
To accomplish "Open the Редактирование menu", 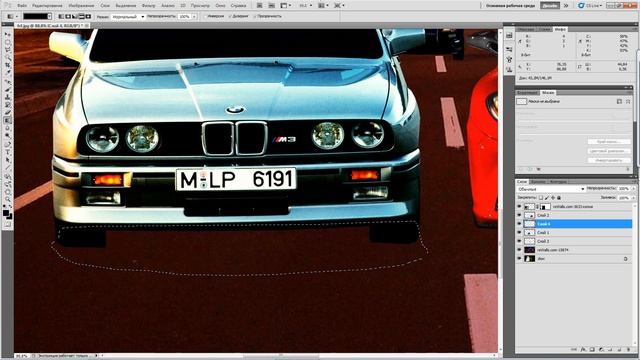I will 47,6.
